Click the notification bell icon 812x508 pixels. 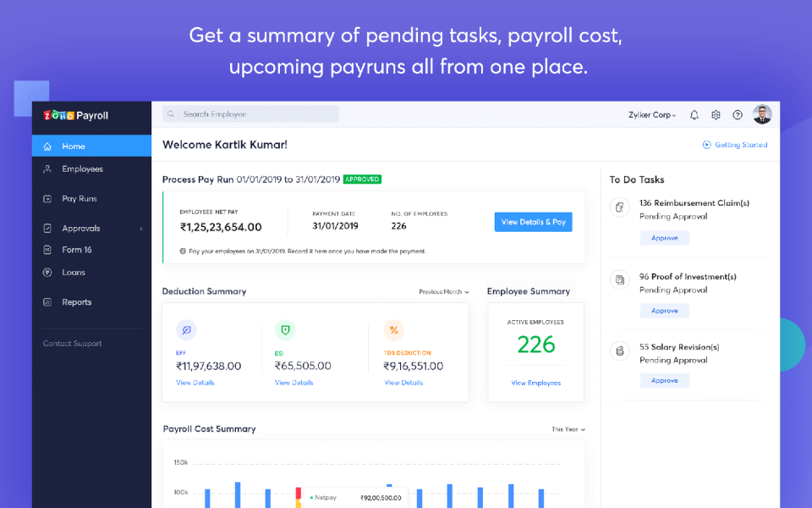coord(694,114)
